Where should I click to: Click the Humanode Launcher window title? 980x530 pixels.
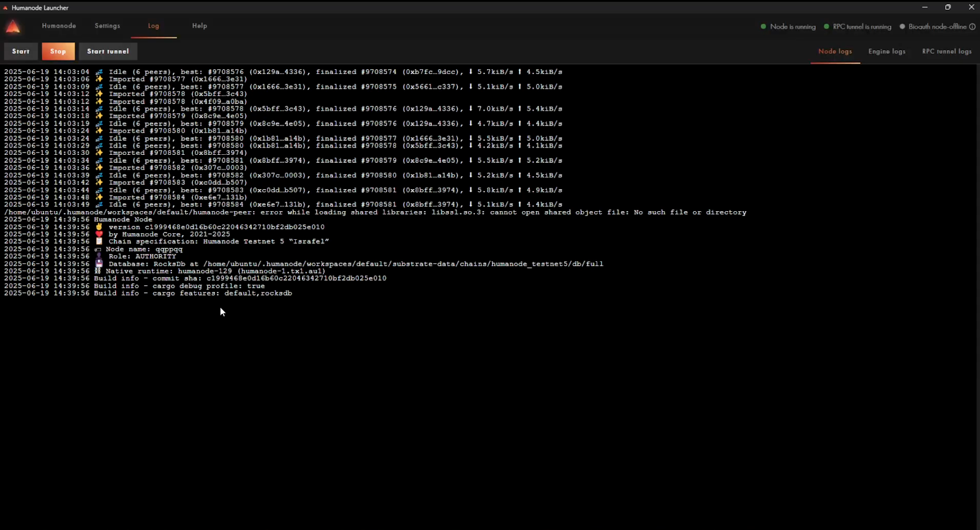point(40,8)
